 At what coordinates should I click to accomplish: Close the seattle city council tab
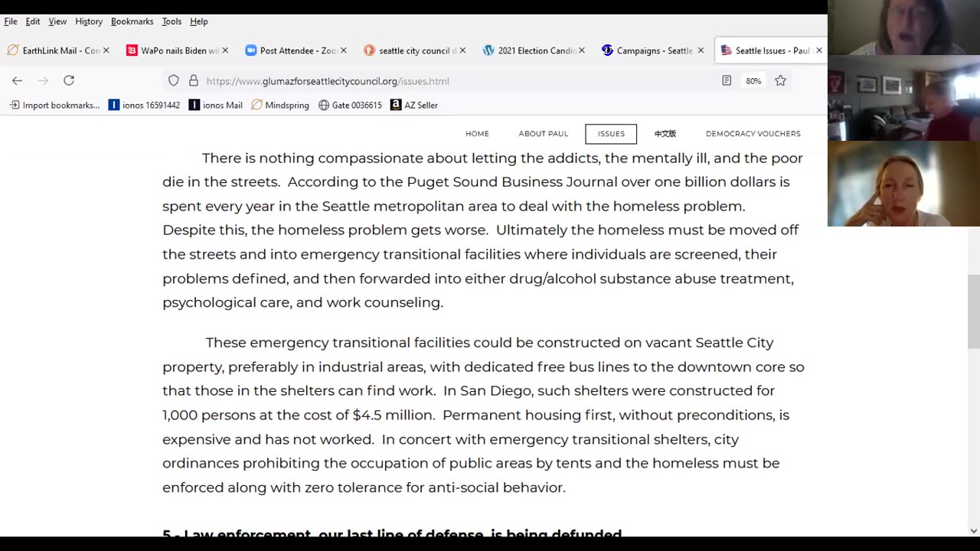coord(462,51)
